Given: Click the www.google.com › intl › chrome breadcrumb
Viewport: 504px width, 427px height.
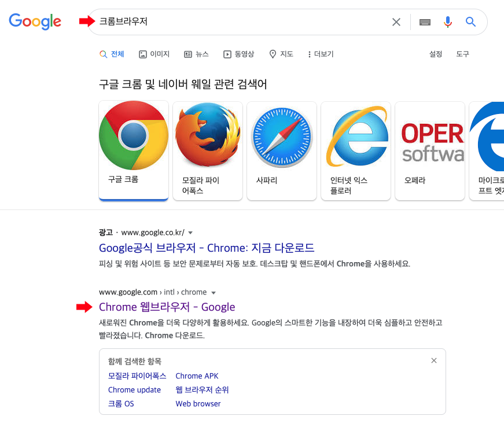Looking at the screenshot, I should (x=153, y=292).
